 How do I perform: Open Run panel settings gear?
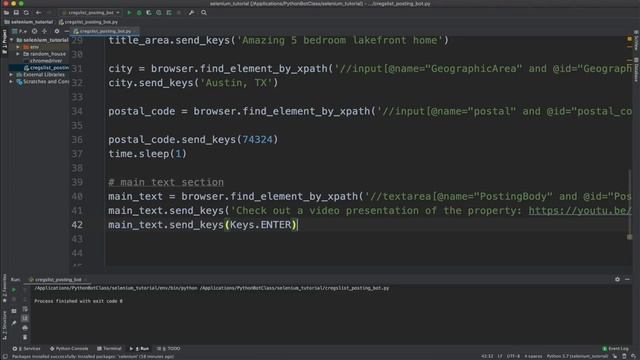pyautogui.click(x=617, y=279)
